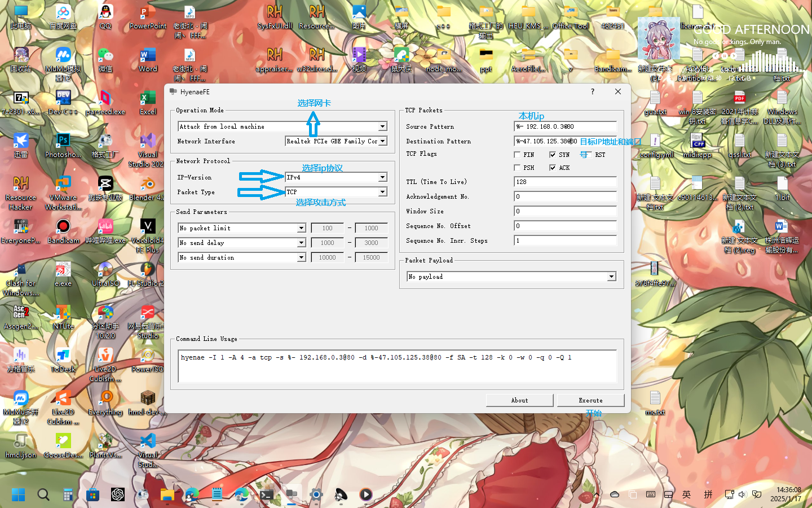Screen dimensions: 812x508
Task: Click the help question mark in title bar
Action: pos(592,91)
